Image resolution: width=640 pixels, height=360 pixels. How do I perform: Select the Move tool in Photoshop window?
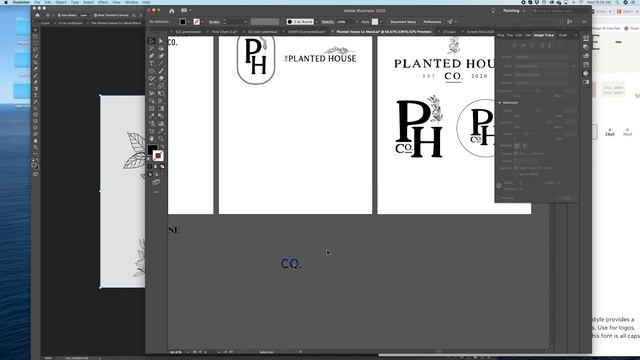[x=36, y=30]
